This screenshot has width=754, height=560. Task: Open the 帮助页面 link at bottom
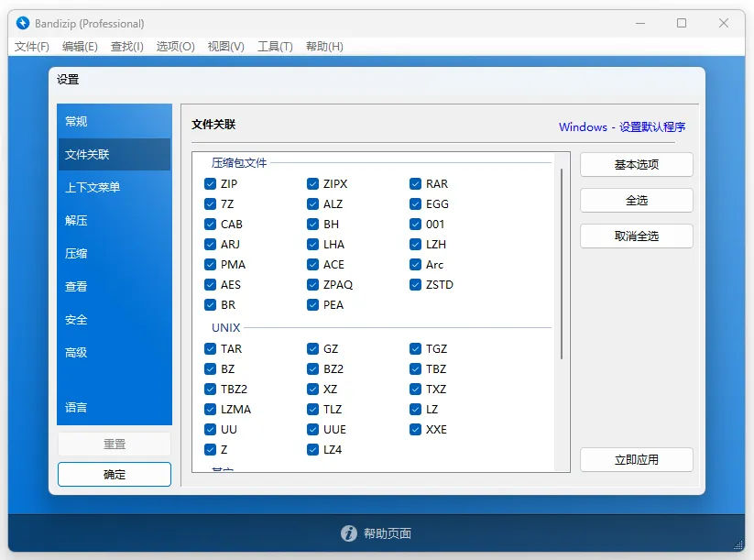pos(388,533)
